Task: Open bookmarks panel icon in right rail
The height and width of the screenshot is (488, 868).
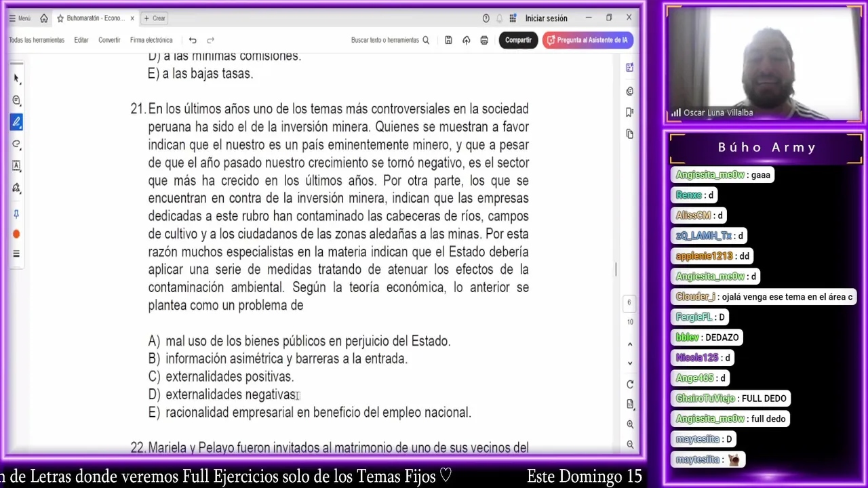Action: pos(630,112)
